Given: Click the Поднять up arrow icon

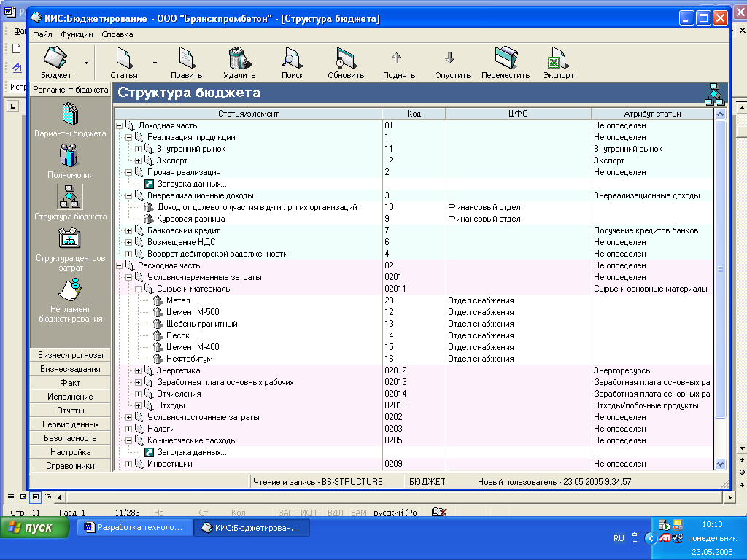Looking at the screenshot, I should tap(396, 58).
